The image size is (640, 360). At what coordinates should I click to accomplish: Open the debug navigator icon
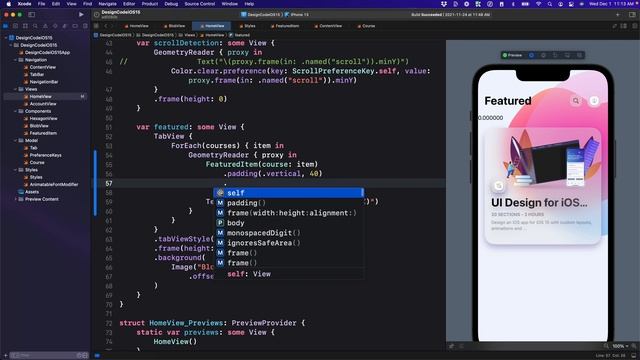coord(65,26)
